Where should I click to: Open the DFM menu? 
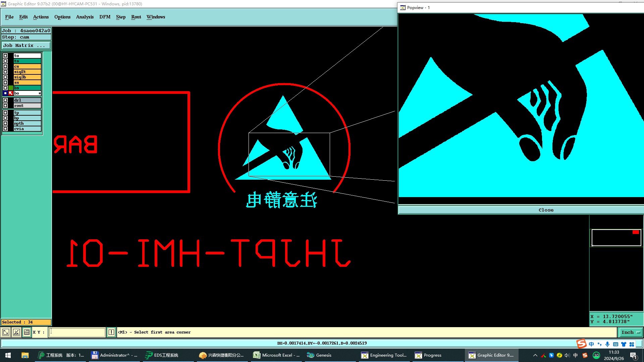[x=105, y=17]
